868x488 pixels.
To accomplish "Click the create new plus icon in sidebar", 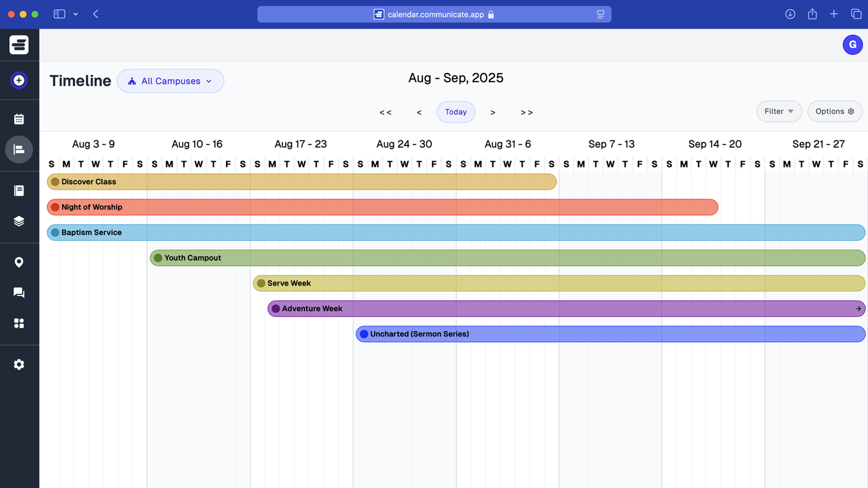I will 19,80.
